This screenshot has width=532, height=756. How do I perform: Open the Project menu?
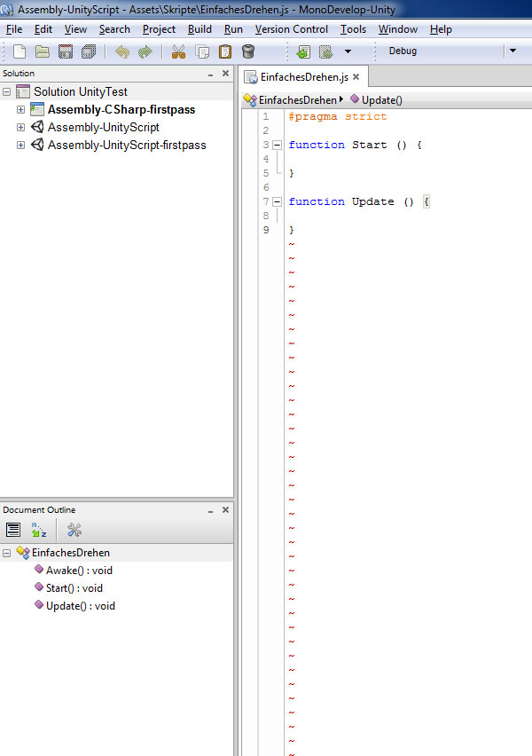[x=159, y=29]
